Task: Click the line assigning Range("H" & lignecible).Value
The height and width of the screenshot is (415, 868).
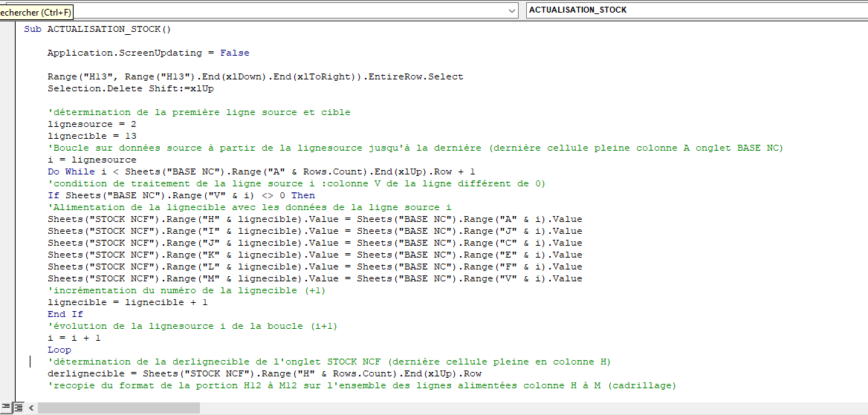Action: (x=315, y=219)
